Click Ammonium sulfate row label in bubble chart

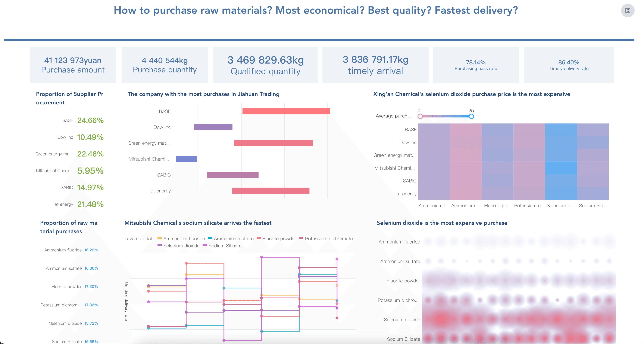pos(400,261)
